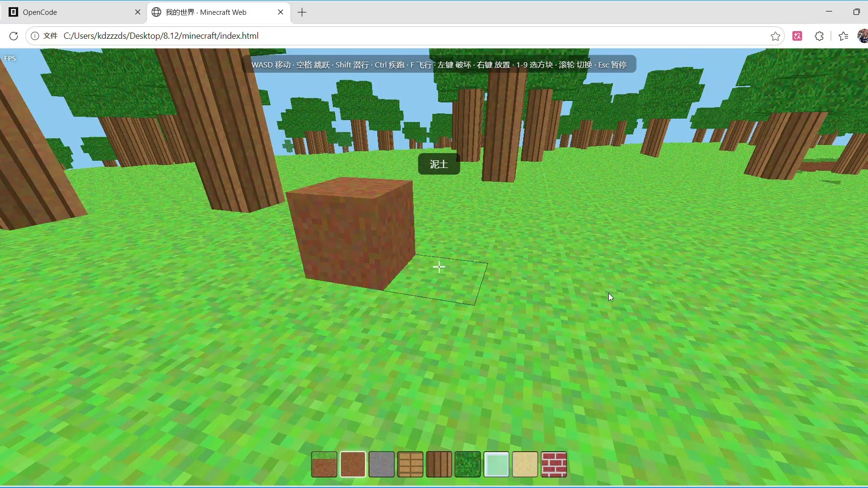View site information for the local file
Image resolution: width=868 pixels, height=488 pixels.
tap(35, 36)
